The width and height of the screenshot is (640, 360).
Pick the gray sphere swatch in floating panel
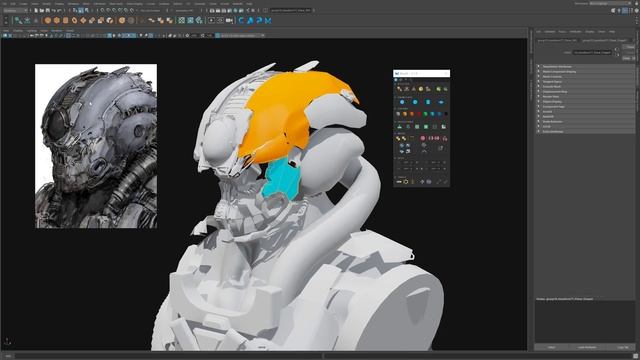coord(398,114)
